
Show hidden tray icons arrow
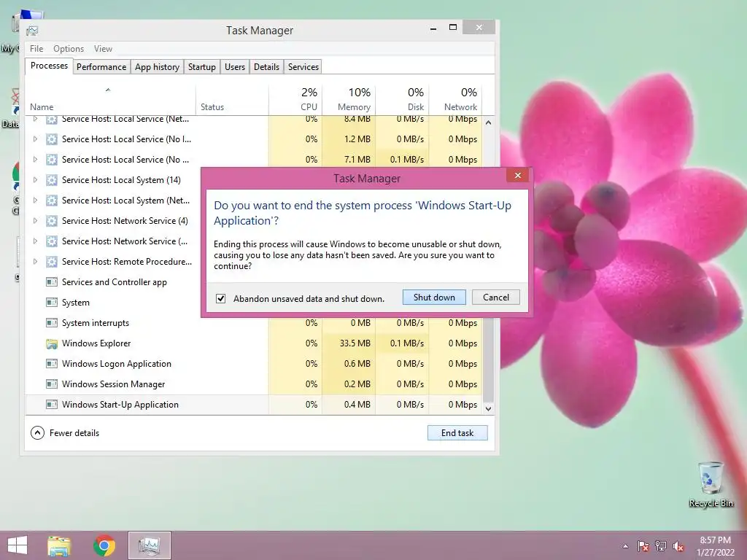[x=625, y=546]
